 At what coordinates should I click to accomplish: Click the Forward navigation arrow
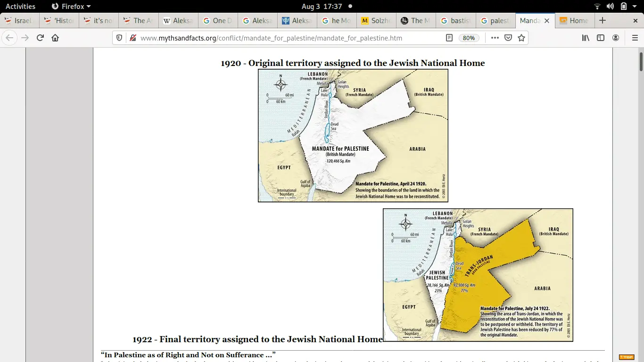point(25,38)
